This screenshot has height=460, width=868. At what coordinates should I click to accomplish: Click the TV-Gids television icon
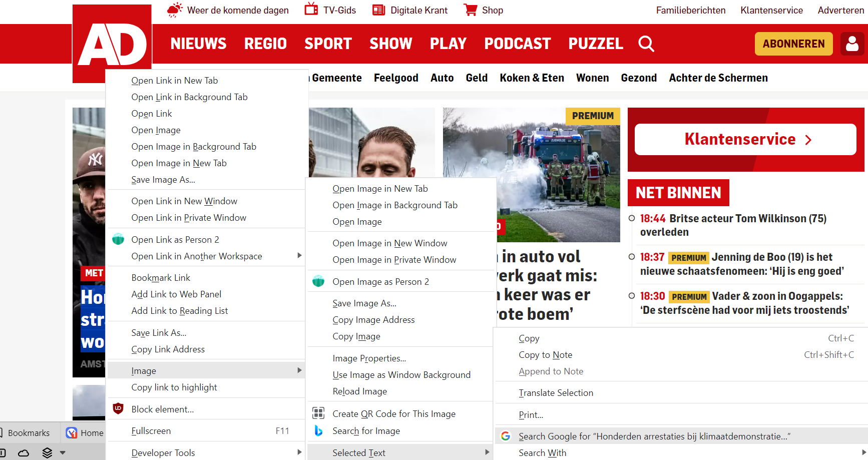click(311, 10)
